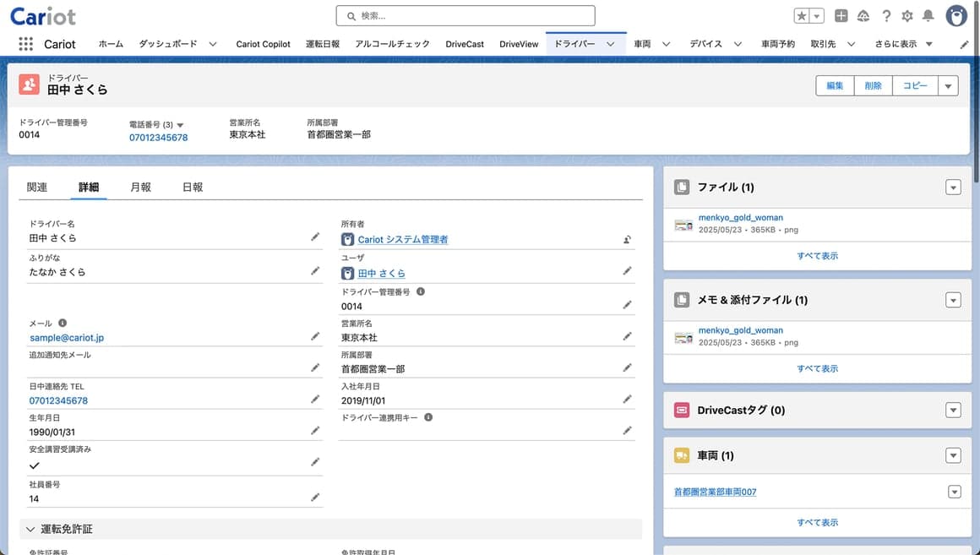
Task: Open dropdown next to コピー button
Action: [x=948, y=85]
